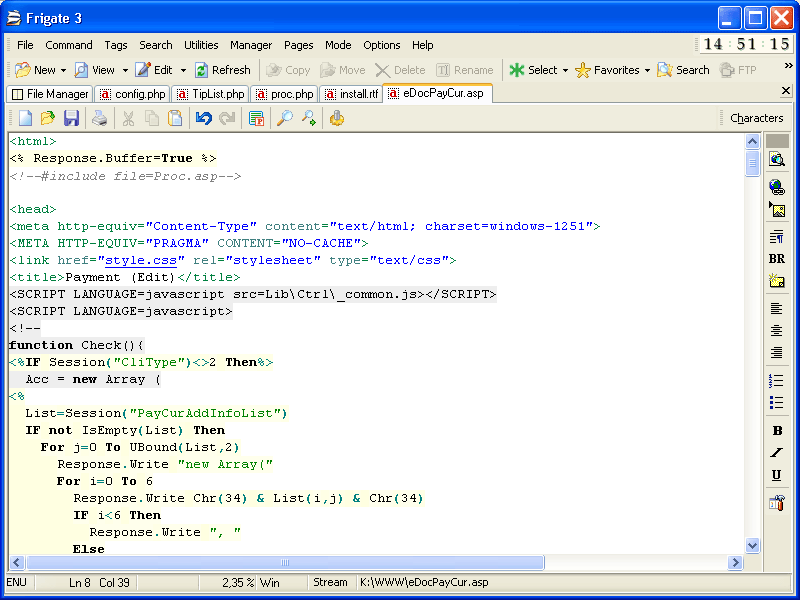Paste from clipboard using the clipboard icon
The image size is (800, 600).
175,118
